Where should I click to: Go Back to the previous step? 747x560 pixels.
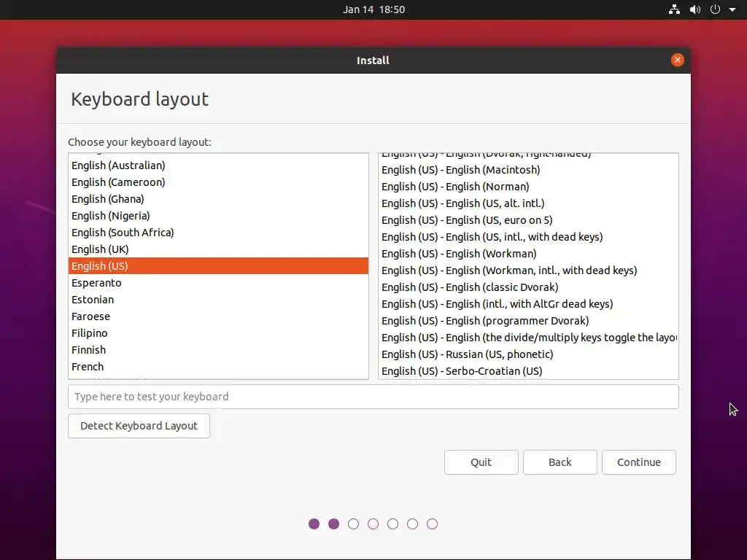[x=560, y=462]
